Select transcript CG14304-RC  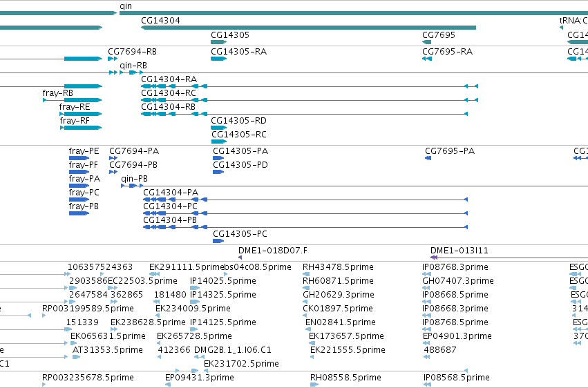click(x=169, y=93)
